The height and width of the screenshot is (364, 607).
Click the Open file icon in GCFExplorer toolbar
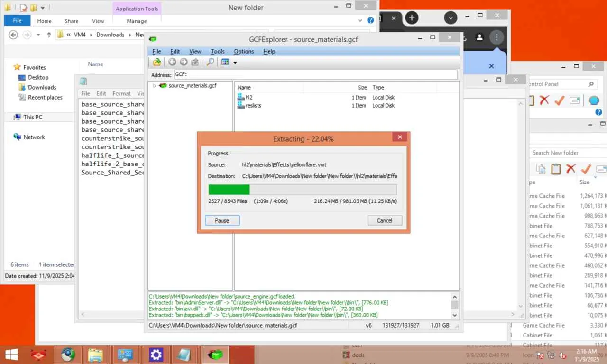click(157, 62)
